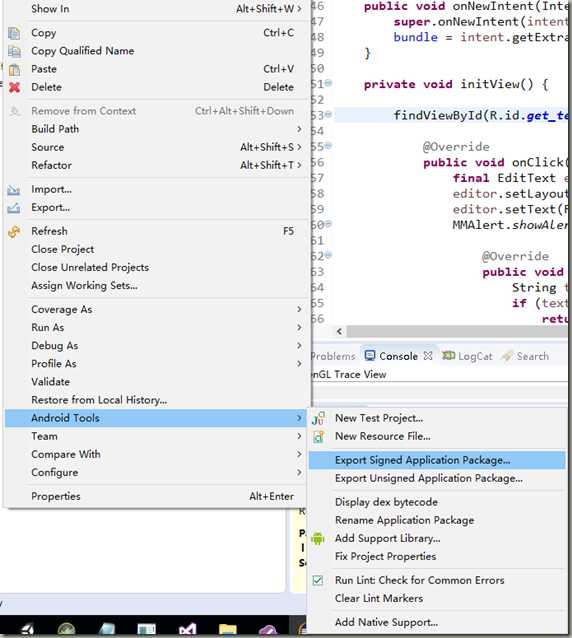
Task: Click the Paste clipboard icon
Action: (x=14, y=70)
